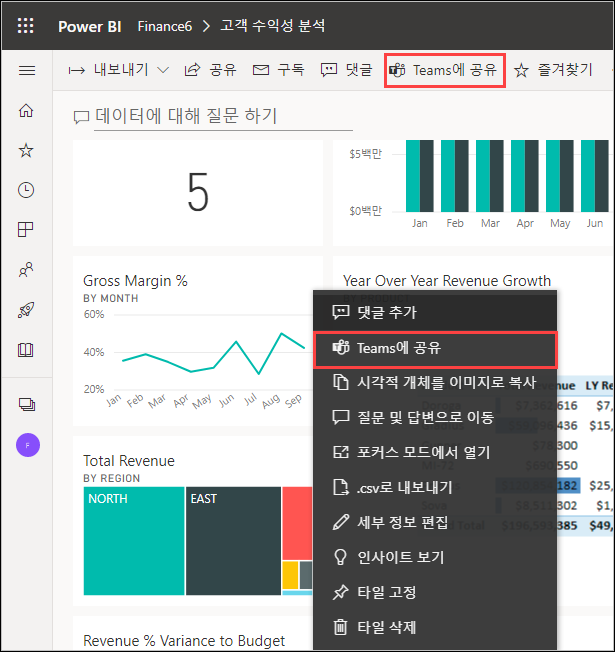Screen dimensions: 615x652
Task: Click the $49, grand total cell
Action: (x=600, y=525)
